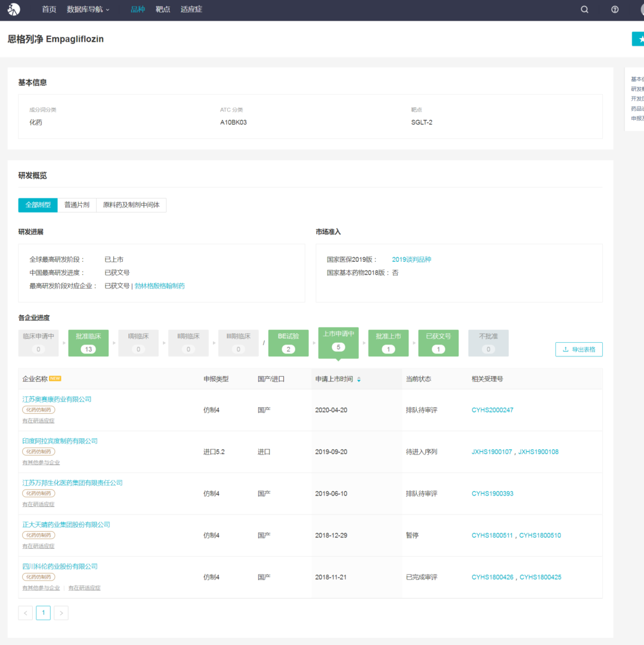
Task: Select the II期临床 stage box
Action: (x=188, y=343)
